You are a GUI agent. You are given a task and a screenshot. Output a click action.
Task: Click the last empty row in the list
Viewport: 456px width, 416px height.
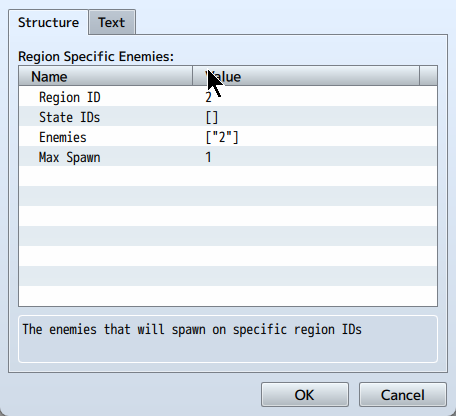pyautogui.click(x=228, y=296)
